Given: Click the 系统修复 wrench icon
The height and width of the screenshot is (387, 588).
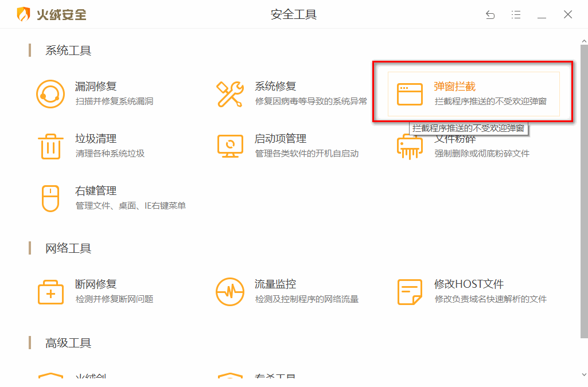Looking at the screenshot, I should coord(230,94).
